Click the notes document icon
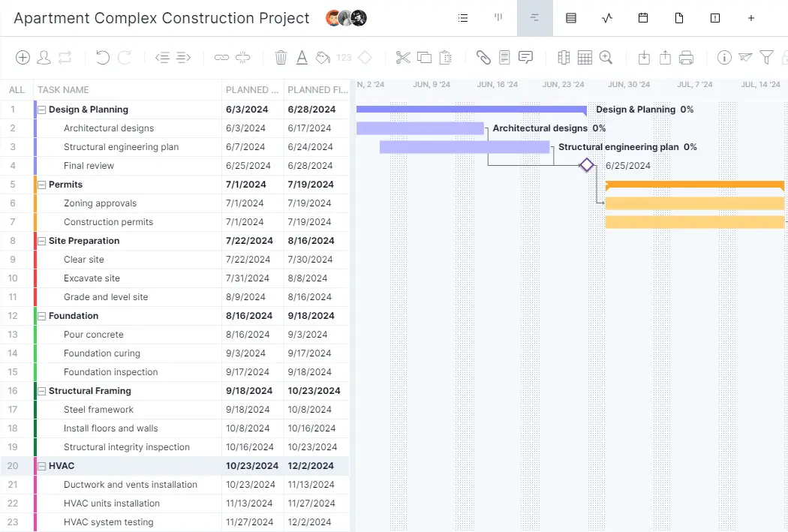This screenshot has width=788, height=532. tap(504, 58)
